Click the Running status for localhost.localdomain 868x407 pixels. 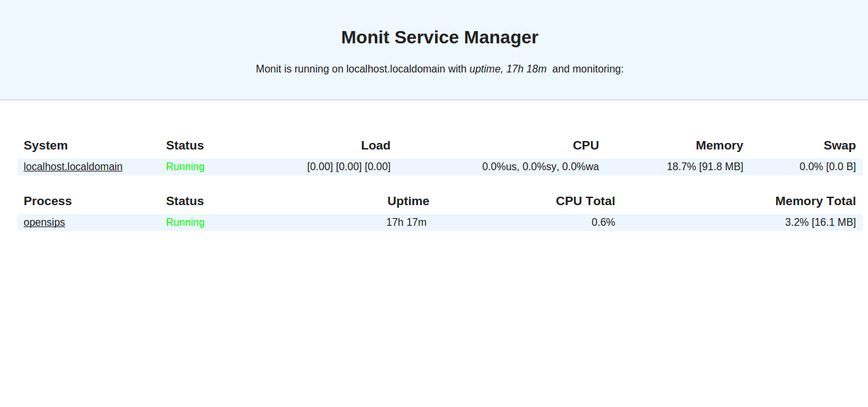tap(185, 167)
